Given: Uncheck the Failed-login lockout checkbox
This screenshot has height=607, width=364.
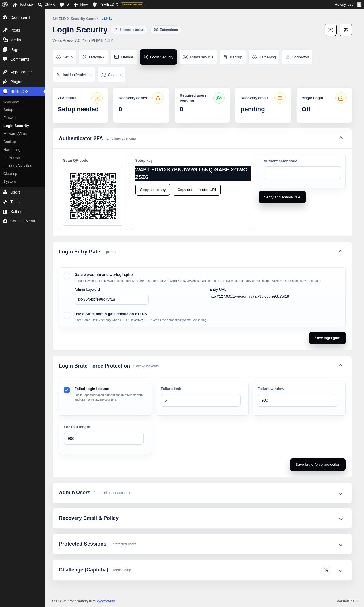Looking at the screenshot, I should pos(67,390).
